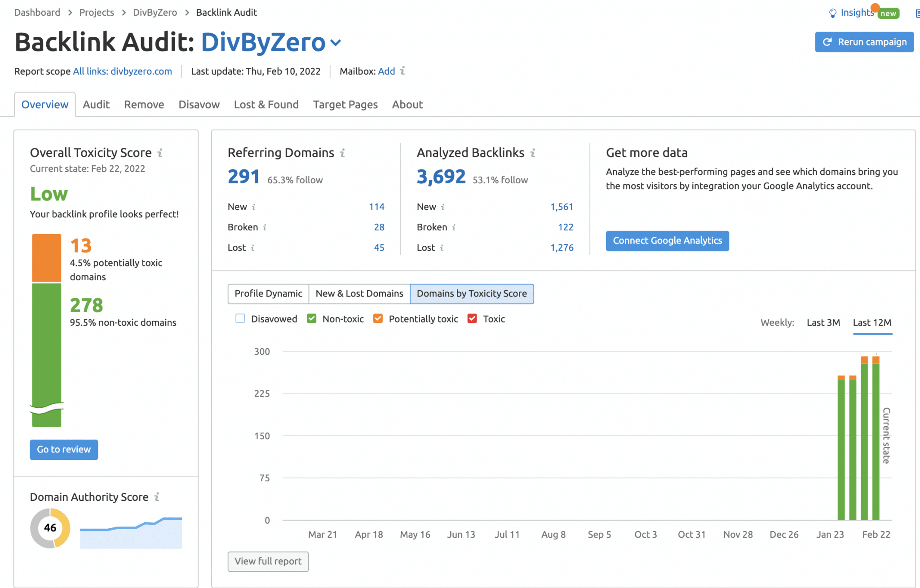Click the 122 broken backlinks value
This screenshot has width=920, height=588.
click(x=566, y=227)
